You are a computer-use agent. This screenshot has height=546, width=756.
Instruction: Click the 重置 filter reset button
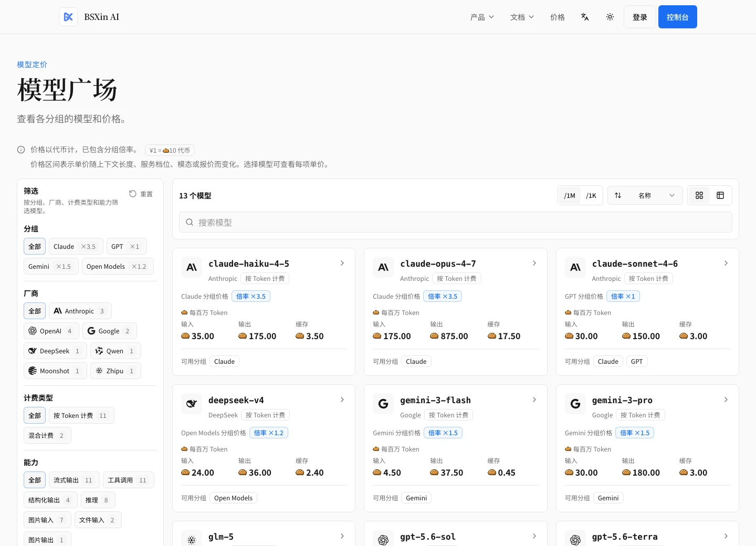tap(141, 194)
